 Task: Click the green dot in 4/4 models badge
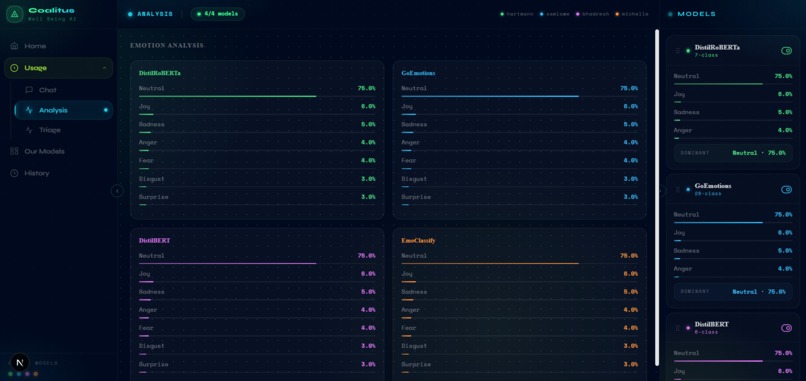point(199,14)
